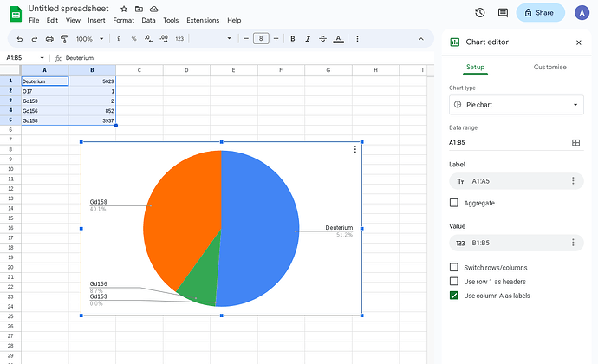
Task: Close the Chart editor panel
Action: click(x=579, y=42)
